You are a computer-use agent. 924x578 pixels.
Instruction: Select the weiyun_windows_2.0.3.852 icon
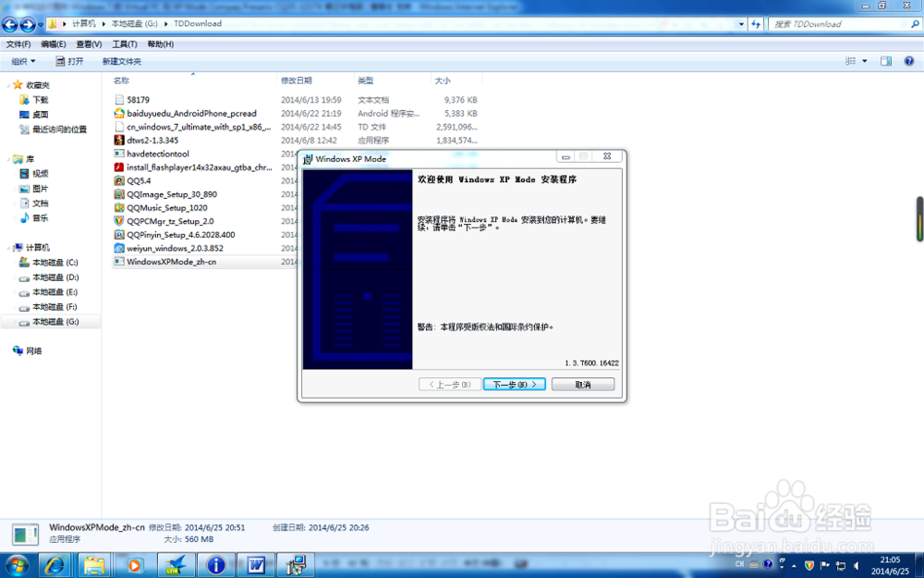point(119,248)
